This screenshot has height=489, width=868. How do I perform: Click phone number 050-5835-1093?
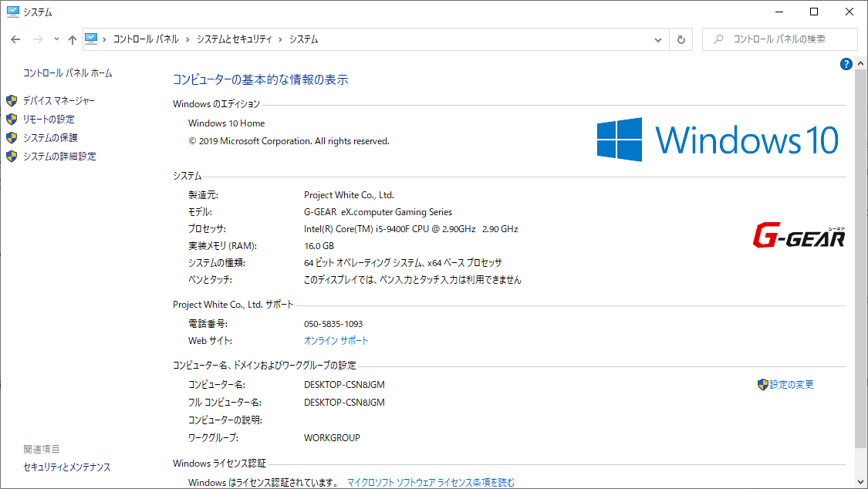[x=333, y=324]
